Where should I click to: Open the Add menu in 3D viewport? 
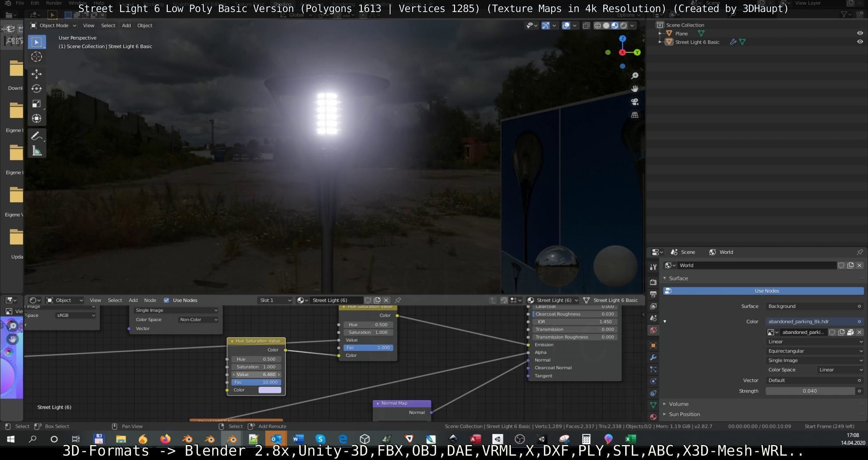(126, 25)
